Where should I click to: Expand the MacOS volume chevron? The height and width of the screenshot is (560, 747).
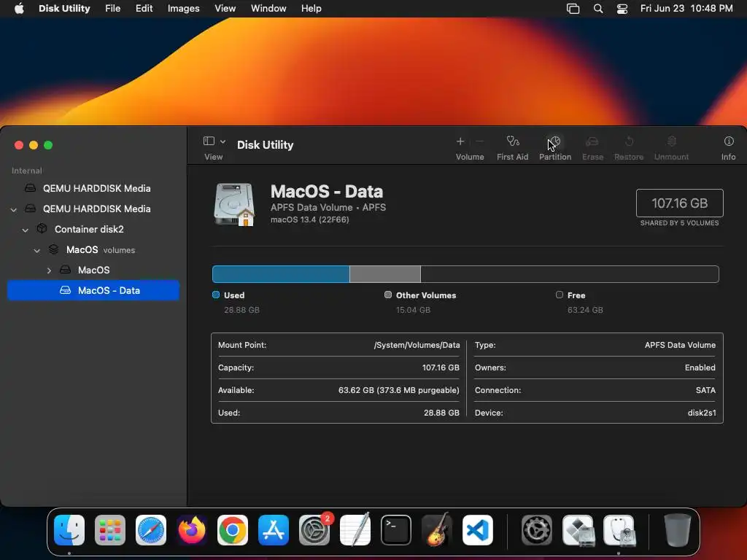(x=49, y=271)
